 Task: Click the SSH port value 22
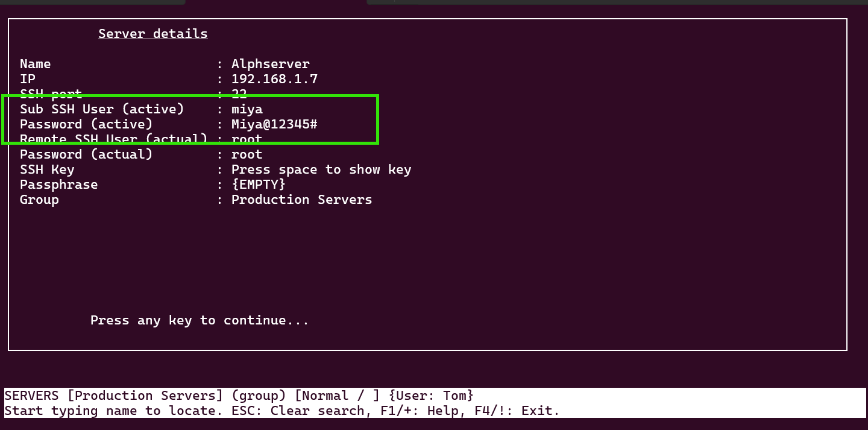[x=239, y=94]
